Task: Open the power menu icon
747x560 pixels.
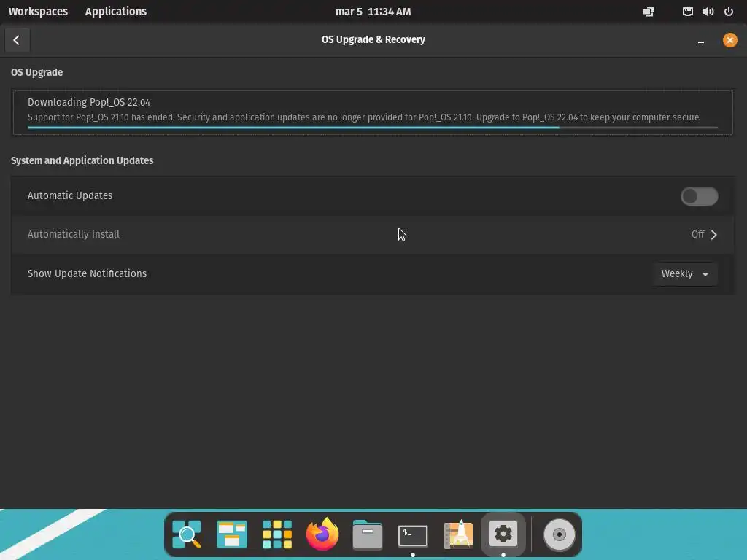Action: pyautogui.click(x=729, y=12)
